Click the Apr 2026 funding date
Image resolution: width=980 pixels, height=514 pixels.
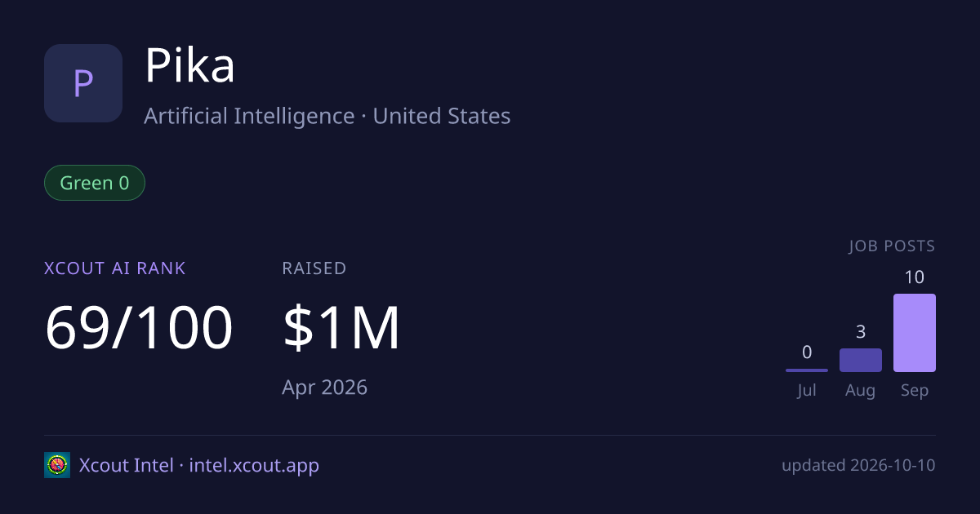point(325,387)
